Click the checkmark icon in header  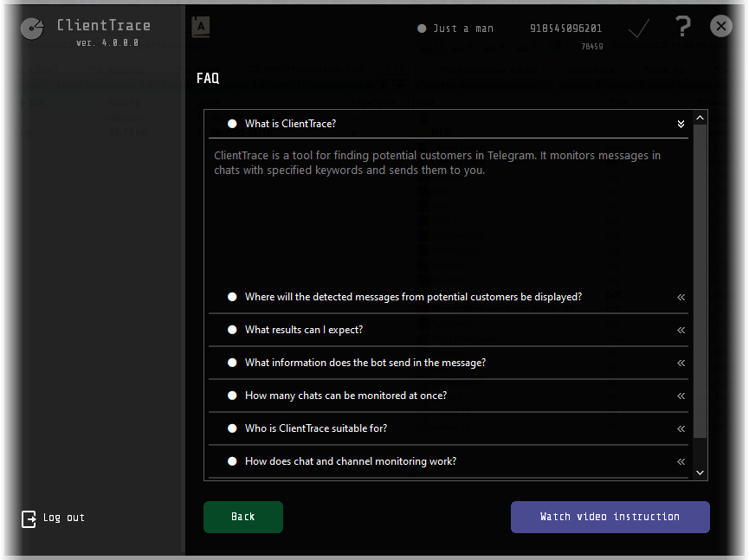click(639, 29)
